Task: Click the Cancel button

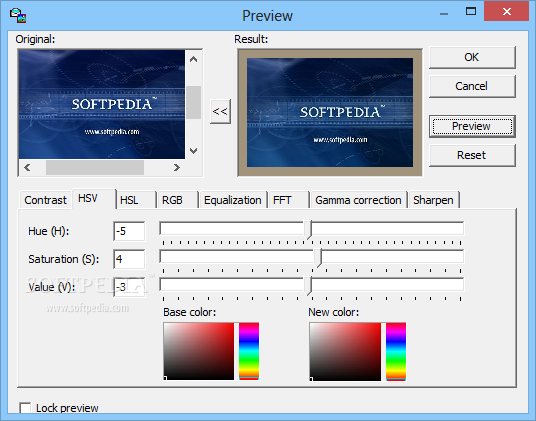Action: pyautogui.click(x=472, y=86)
